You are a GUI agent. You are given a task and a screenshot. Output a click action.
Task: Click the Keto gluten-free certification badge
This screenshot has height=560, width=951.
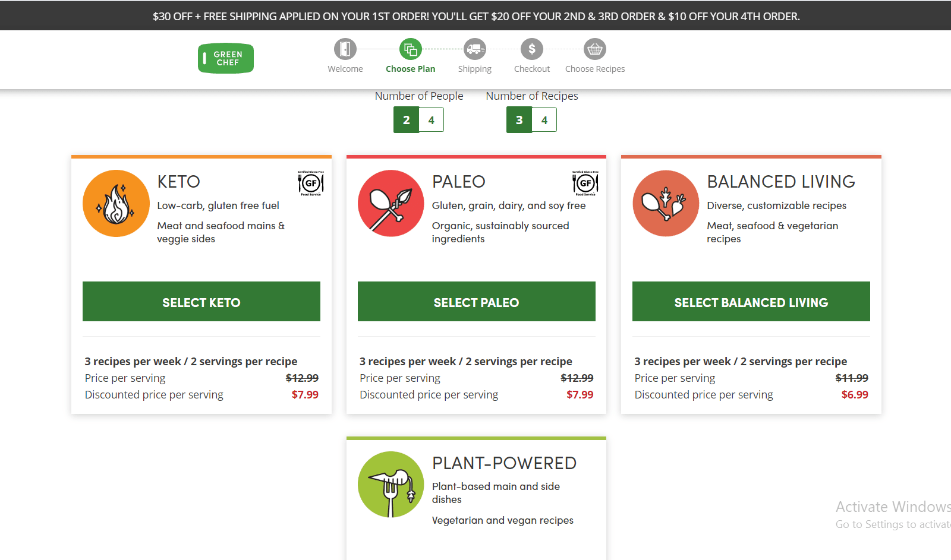tap(311, 183)
